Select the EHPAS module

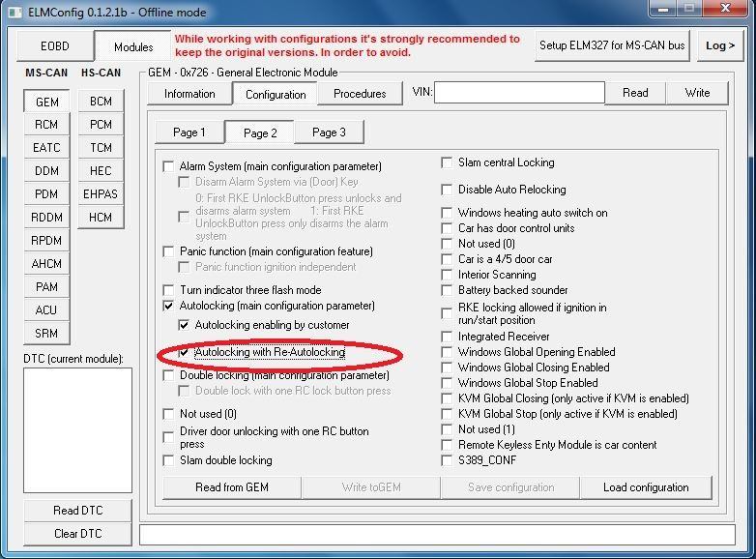pyautogui.click(x=101, y=193)
